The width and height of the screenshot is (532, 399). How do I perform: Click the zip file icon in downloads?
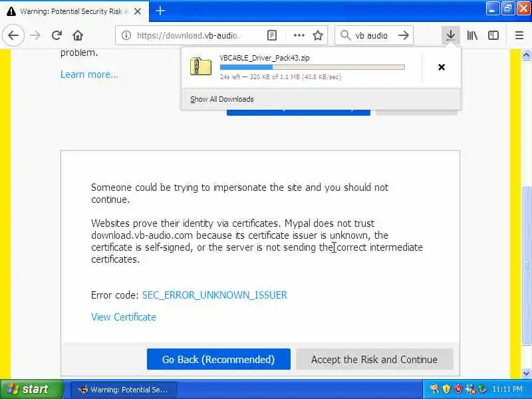tap(201, 66)
